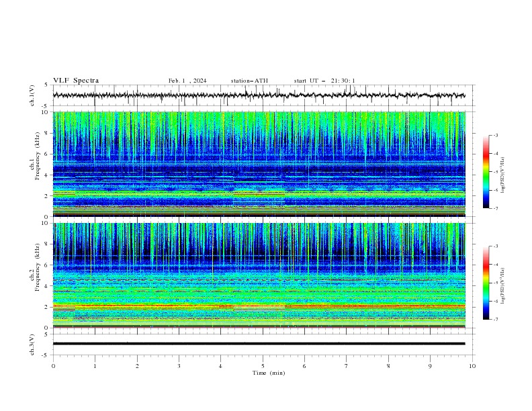Click the 'ch.3(V)' axis label
Viewport: 532px width, 411px height.
(x=32, y=345)
